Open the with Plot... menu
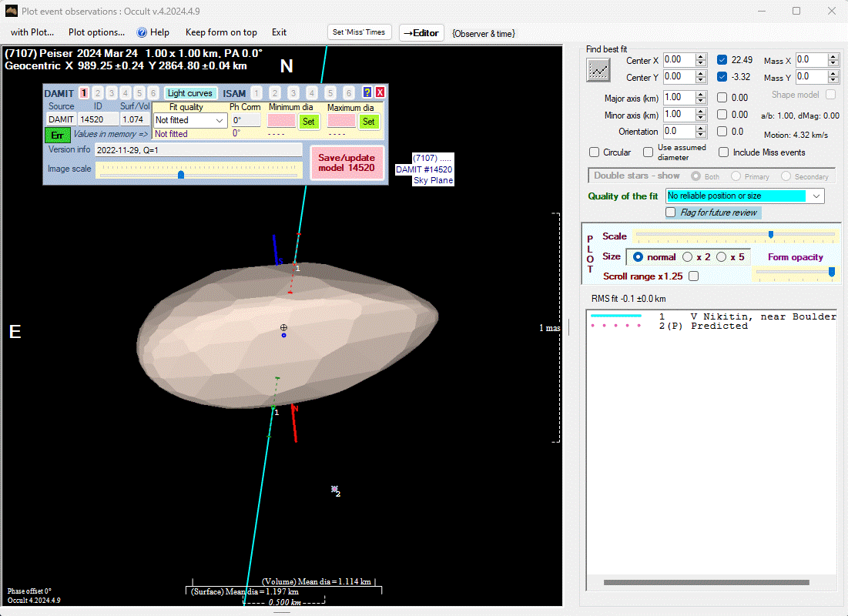Screen dimensions: 848x616 click(x=32, y=32)
